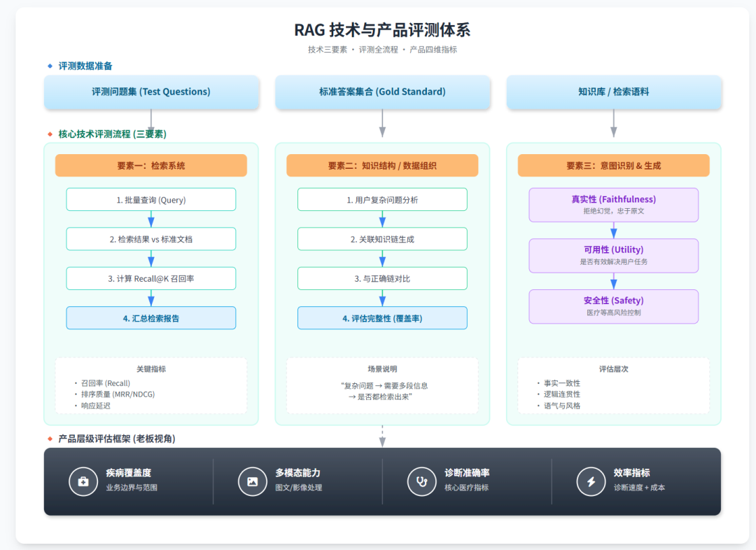Click the medical kit icon beside 疾病覆盖度
The image size is (756, 550).
click(83, 481)
